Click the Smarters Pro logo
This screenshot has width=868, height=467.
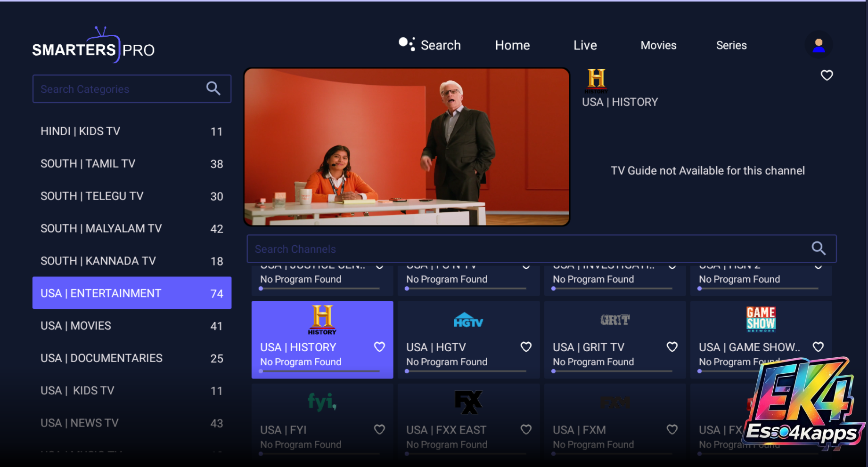click(93, 46)
